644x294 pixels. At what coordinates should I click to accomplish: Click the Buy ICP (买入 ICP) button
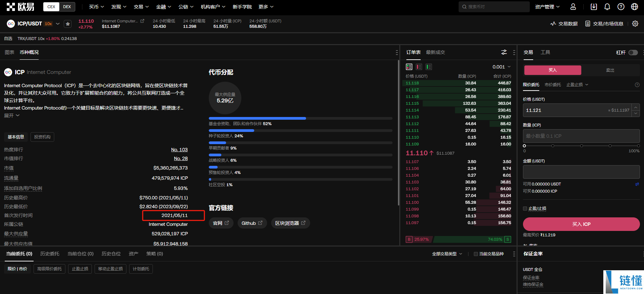point(581,224)
